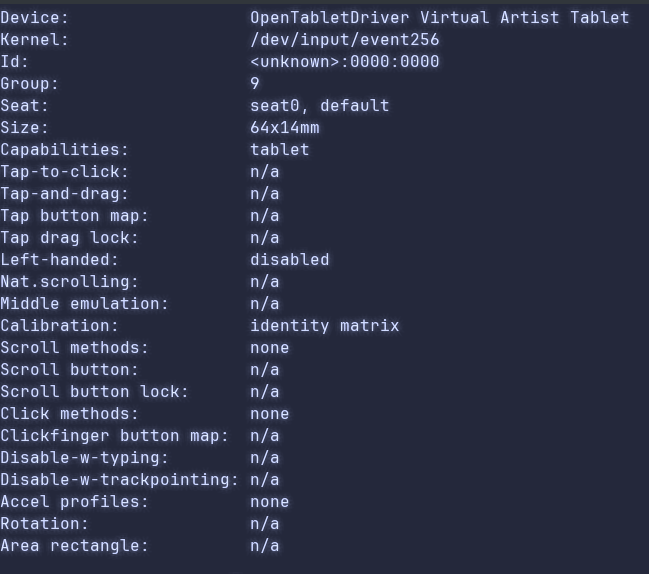Click the Middle emulation label

pos(85,304)
